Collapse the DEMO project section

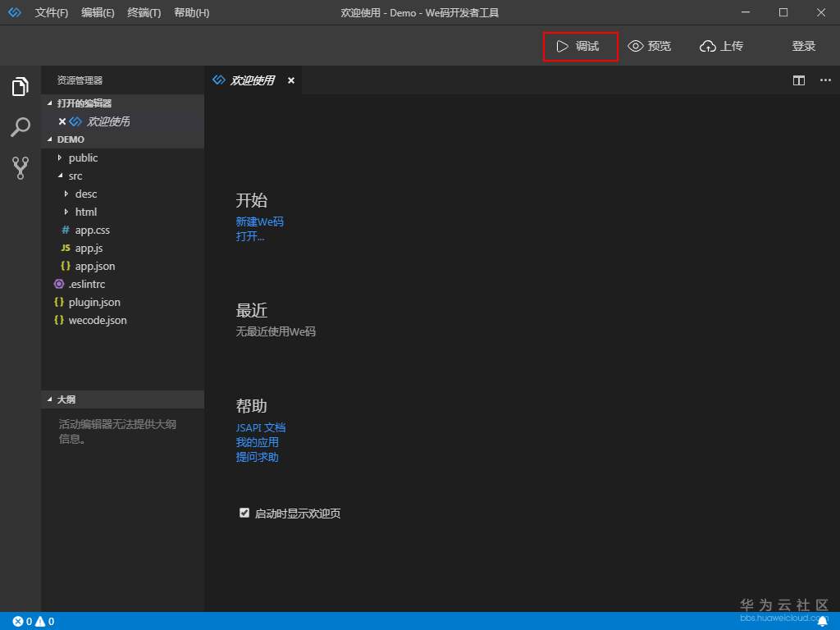123,139
